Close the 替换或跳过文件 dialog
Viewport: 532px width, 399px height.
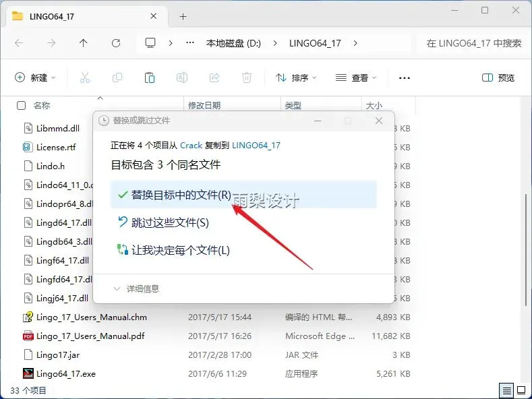tap(379, 121)
